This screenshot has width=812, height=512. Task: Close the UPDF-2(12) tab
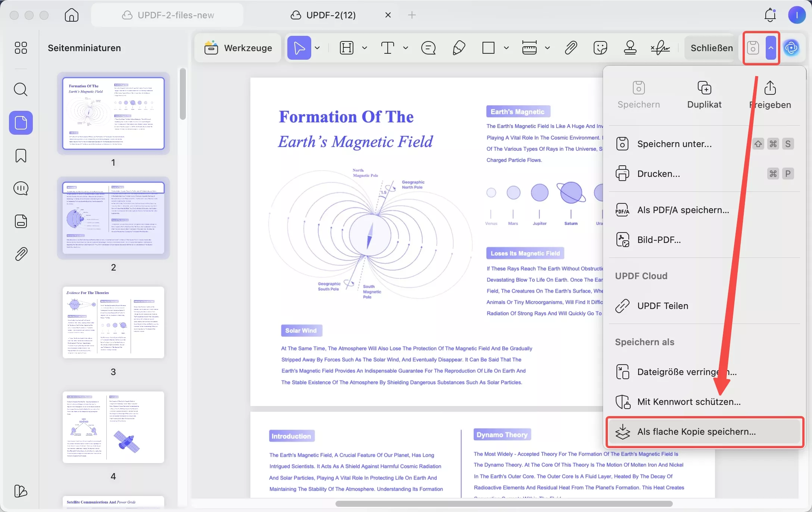pyautogui.click(x=388, y=15)
